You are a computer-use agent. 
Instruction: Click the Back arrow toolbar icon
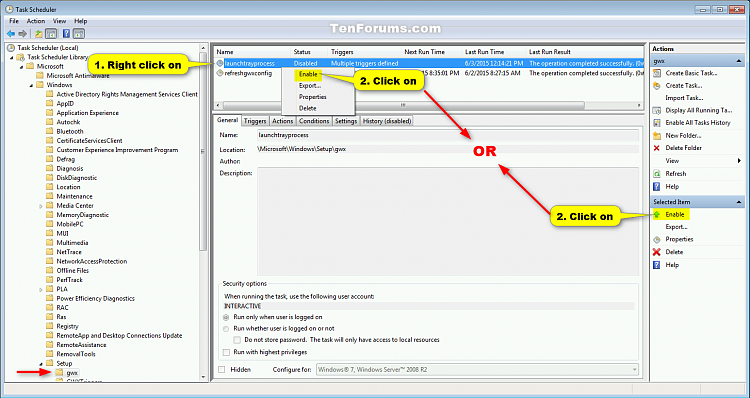click(11, 33)
